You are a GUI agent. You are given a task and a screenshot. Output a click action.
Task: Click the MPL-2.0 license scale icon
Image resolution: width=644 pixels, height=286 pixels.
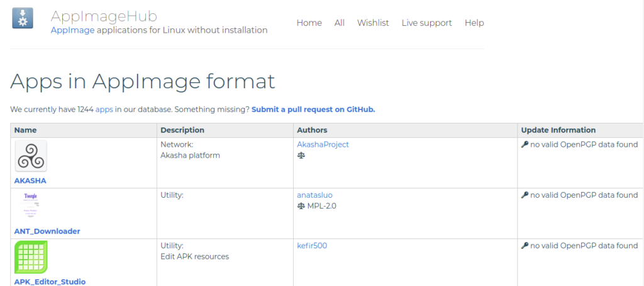[x=301, y=205]
